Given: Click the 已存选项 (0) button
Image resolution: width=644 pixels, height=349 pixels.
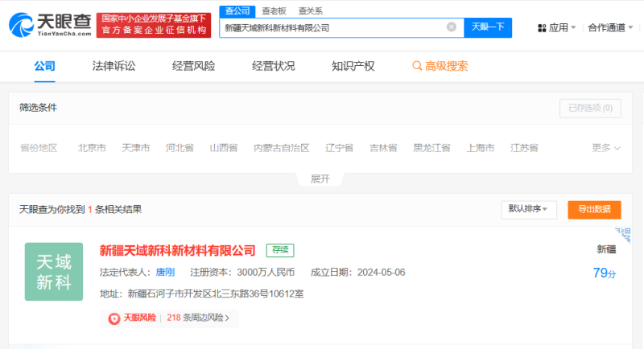Looking at the screenshot, I should 590,109.
